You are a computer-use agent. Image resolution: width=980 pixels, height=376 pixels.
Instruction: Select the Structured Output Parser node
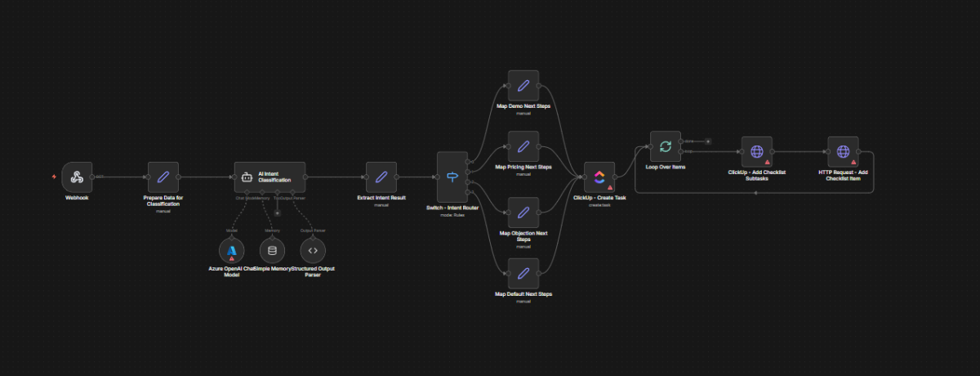click(x=313, y=250)
